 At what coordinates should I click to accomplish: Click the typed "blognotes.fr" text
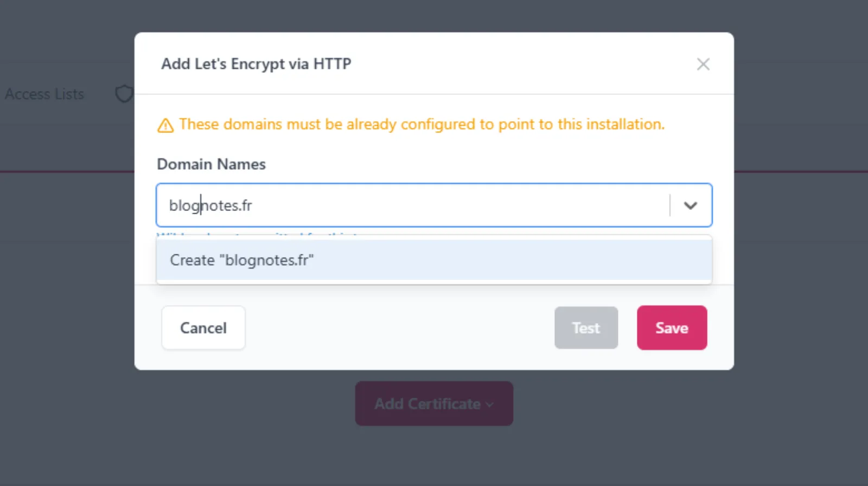click(x=211, y=206)
